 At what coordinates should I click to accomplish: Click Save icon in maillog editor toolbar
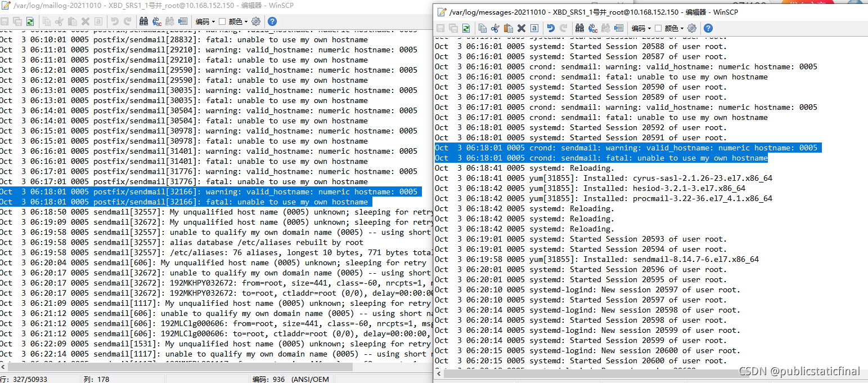(x=5, y=21)
